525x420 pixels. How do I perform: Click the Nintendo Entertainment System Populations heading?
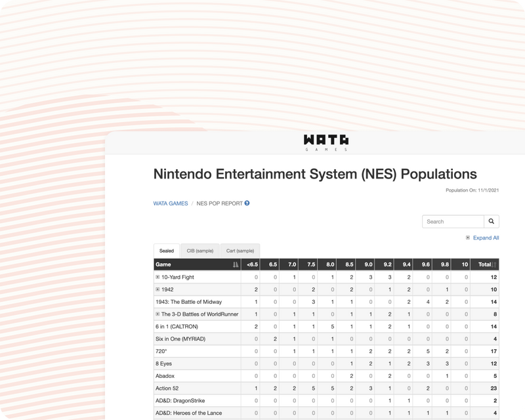pyautogui.click(x=315, y=174)
